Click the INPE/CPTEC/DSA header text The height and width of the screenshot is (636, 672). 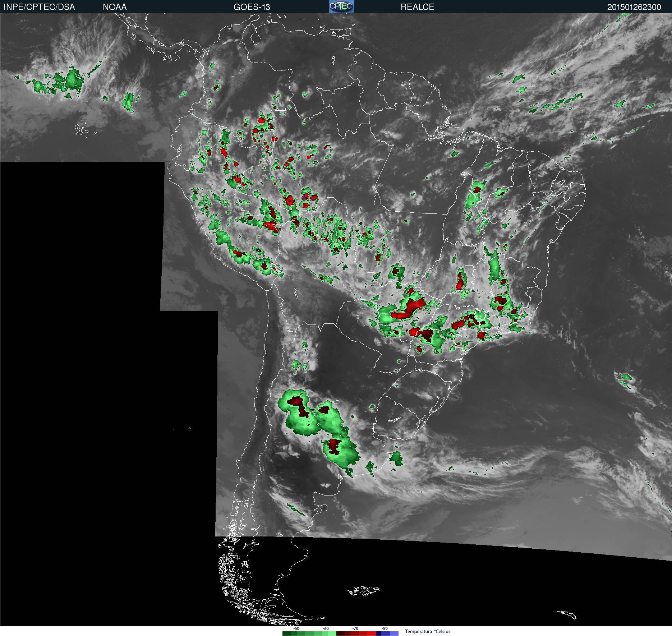pyautogui.click(x=40, y=7)
